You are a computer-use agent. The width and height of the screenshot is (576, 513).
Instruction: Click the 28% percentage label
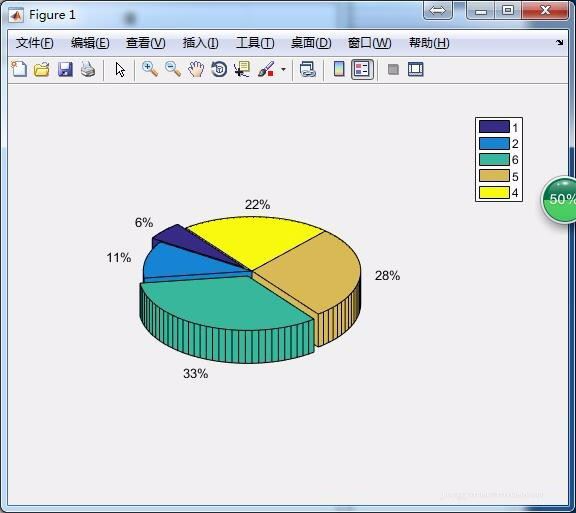pos(388,276)
